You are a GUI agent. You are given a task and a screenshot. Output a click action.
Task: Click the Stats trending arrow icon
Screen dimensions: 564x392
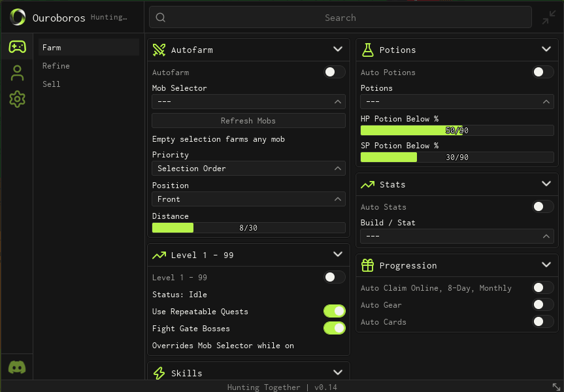pos(367,184)
